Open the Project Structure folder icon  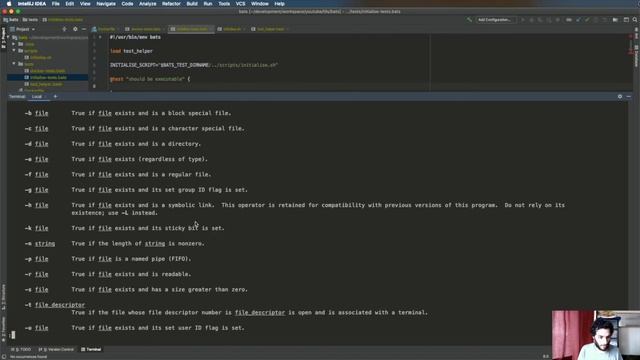point(615,20)
